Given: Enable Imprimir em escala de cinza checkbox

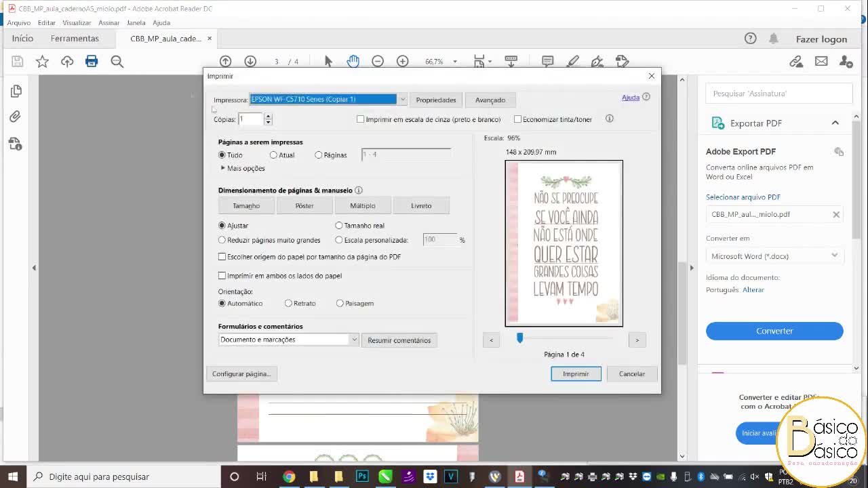Looking at the screenshot, I should click(x=361, y=119).
